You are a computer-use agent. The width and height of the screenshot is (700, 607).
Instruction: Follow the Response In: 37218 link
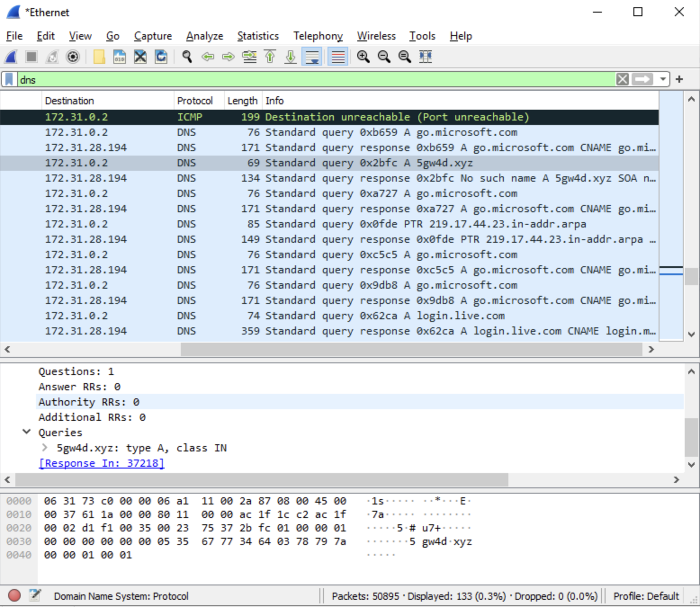102,463
